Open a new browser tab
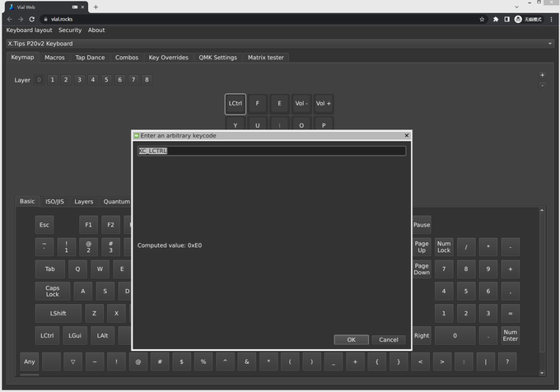The height and width of the screenshot is (392, 560). point(96,7)
